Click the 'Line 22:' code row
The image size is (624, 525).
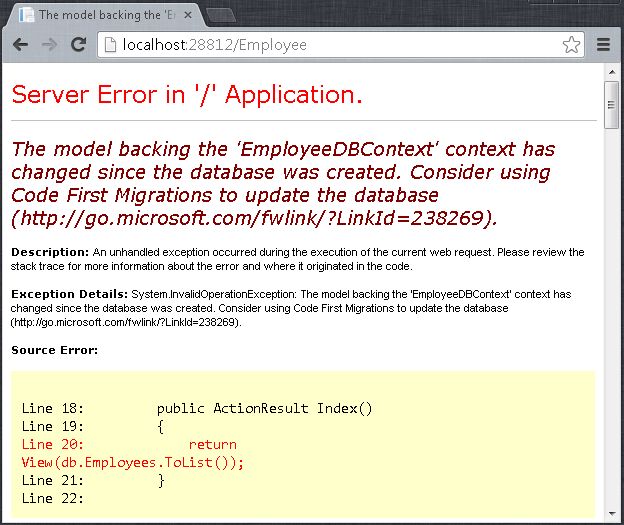(53, 498)
